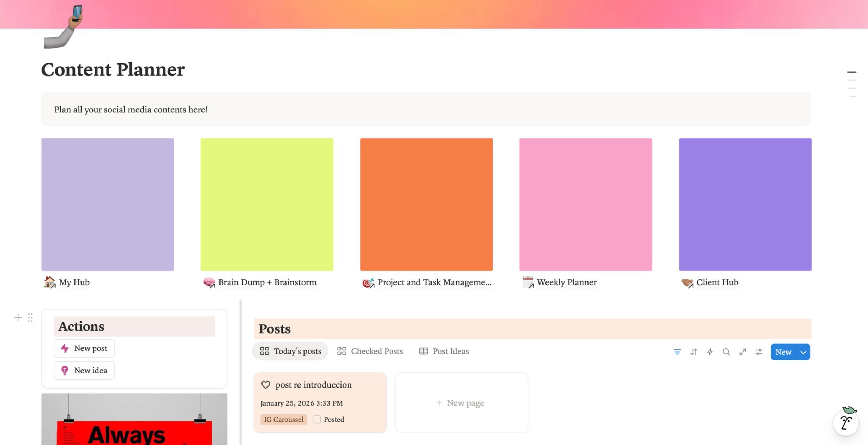Image resolution: width=868 pixels, height=445 pixels.
Task: Open the table of contents outline lines
Action: tap(852, 84)
